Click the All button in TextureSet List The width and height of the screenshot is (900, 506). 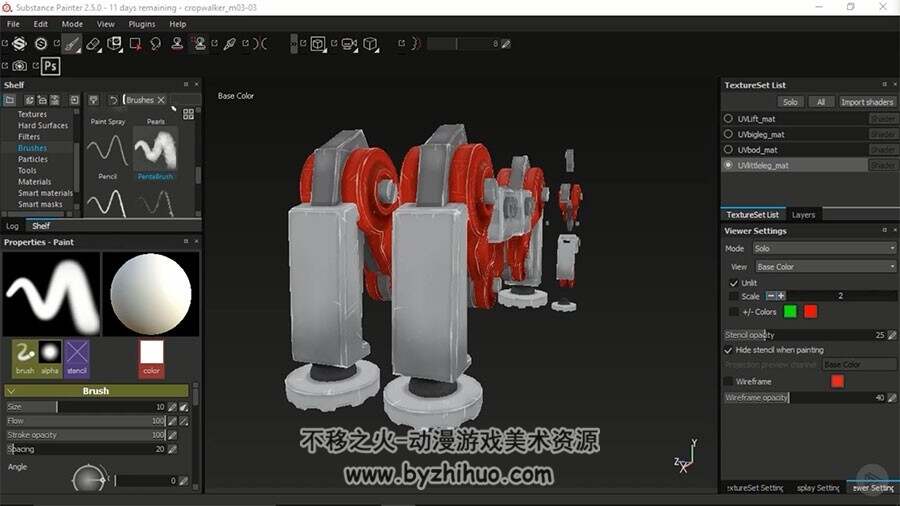[821, 102]
